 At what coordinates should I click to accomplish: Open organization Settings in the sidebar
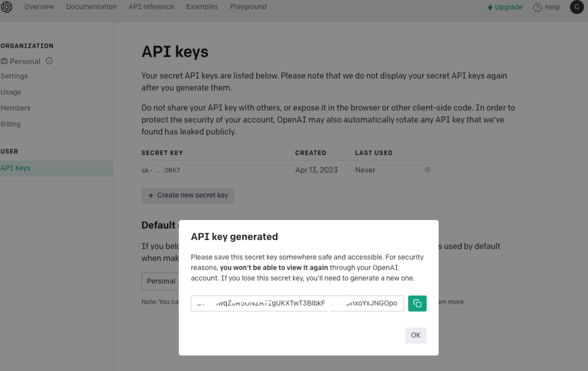pyautogui.click(x=14, y=76)
